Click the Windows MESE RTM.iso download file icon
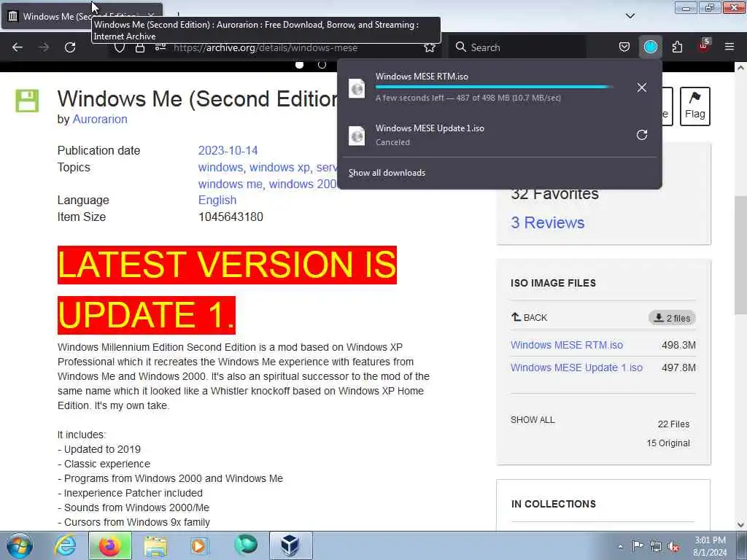The image size is (747, 560). [357, 88]
